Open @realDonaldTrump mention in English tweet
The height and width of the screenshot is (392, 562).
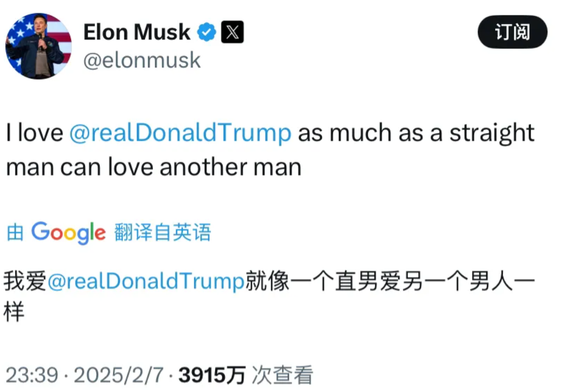click(x=180, y=133)
